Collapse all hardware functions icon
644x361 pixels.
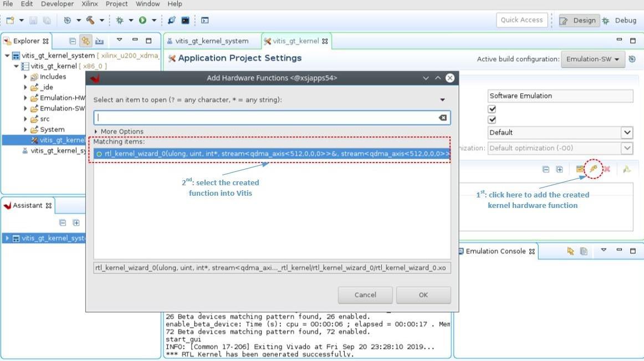[x=546, y=169]
